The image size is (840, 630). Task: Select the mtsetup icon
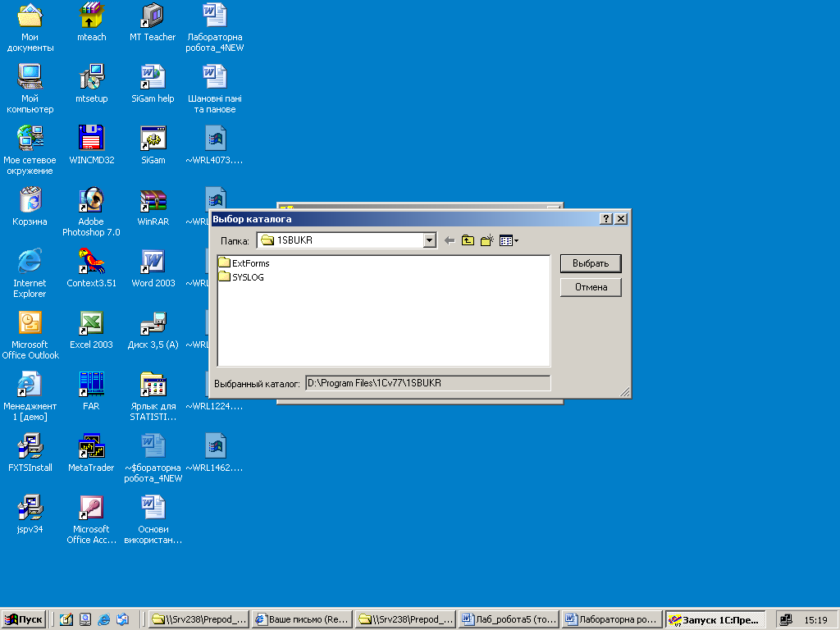tap(92, 83)
